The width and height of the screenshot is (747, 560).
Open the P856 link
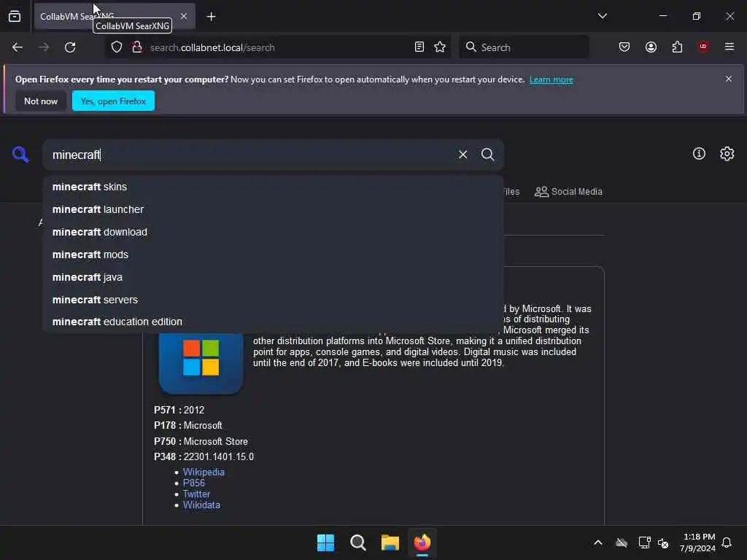(194, 483)
